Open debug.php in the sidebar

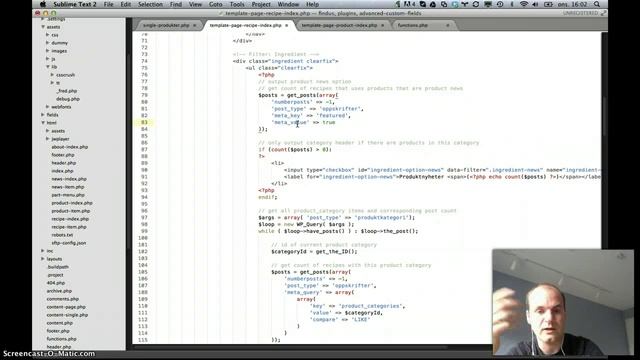(x=68, y=99)
